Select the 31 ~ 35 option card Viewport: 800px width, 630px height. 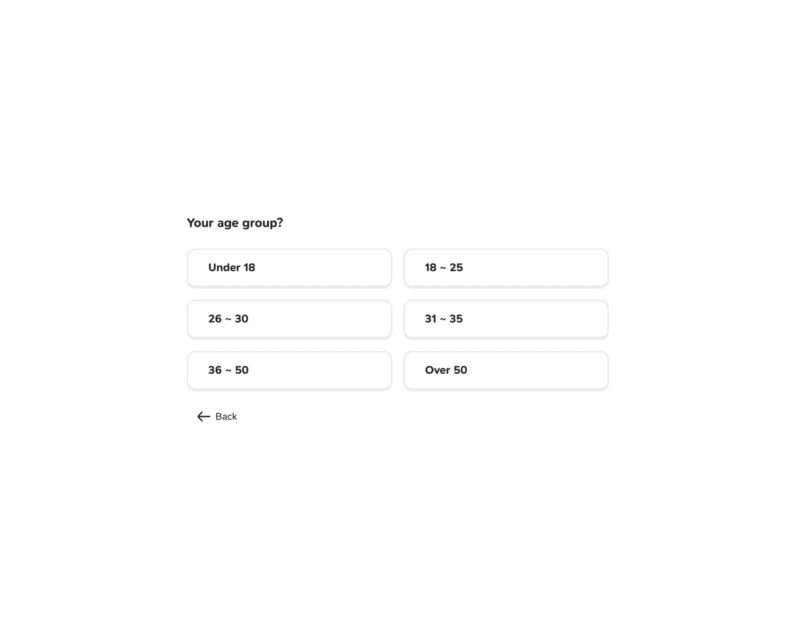point(506,319)
